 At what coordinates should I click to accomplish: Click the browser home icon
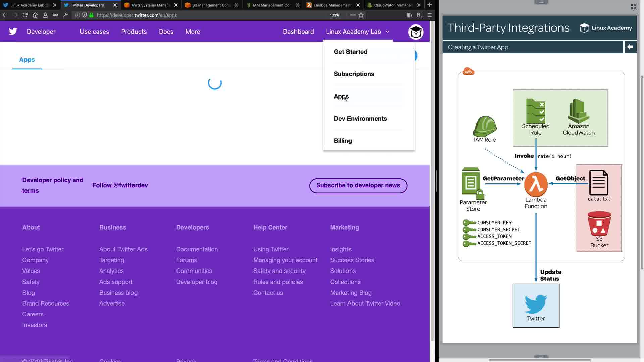[35, 15]
